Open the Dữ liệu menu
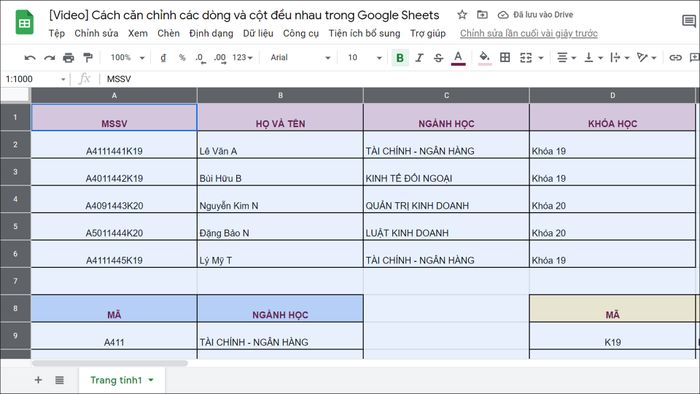The width and height of the screenshot is (700, 394). pos(258,33)
